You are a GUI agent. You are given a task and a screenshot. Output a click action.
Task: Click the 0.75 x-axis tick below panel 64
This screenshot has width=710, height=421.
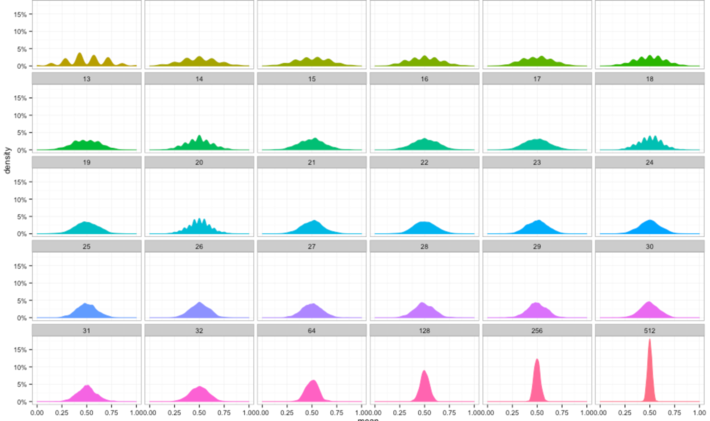(336, 412)
